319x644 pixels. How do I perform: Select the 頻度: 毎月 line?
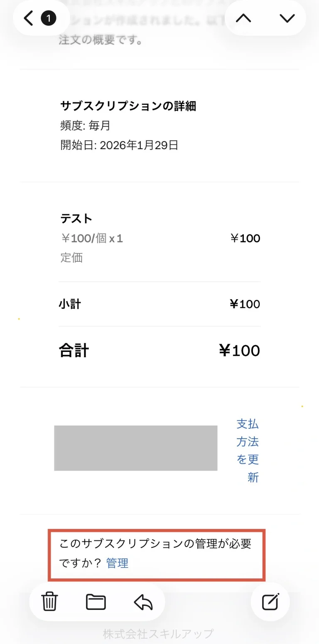click(x=85, y=125)
